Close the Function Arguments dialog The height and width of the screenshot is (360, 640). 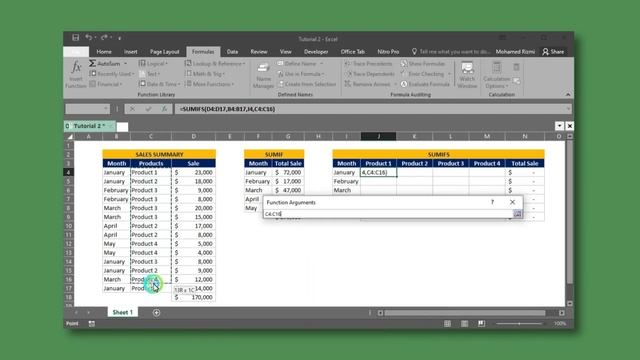(x=512, y=202)
